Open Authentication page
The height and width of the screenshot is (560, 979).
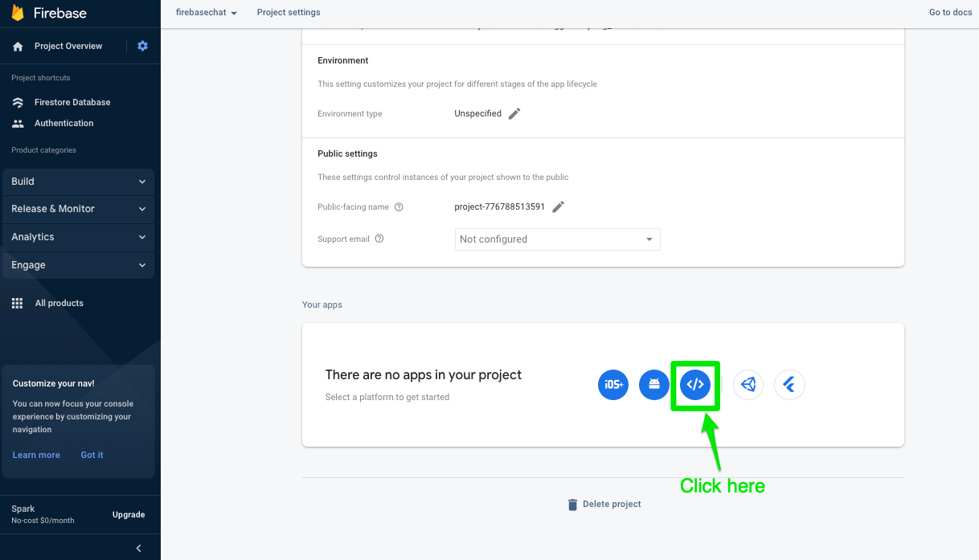pyautogui.click(x=63, y=124)
